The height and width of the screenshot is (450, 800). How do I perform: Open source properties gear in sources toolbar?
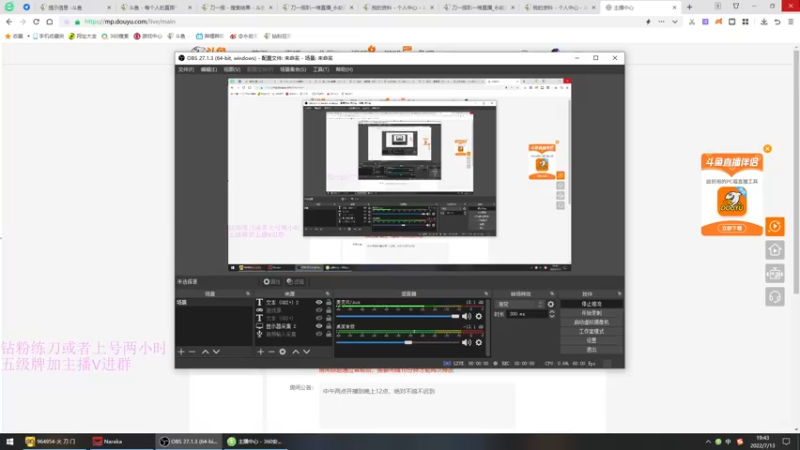pyautogui.click(x=283, y=352)
